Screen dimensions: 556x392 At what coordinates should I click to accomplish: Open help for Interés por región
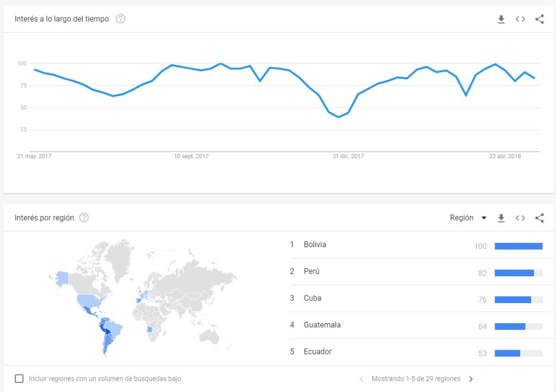coord(84,218)
